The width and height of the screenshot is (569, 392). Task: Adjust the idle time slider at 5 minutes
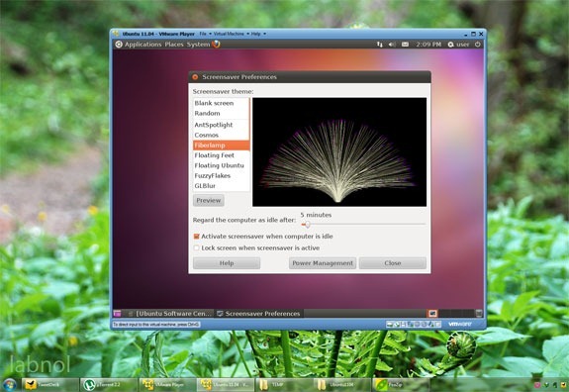[x=307, y=225]
